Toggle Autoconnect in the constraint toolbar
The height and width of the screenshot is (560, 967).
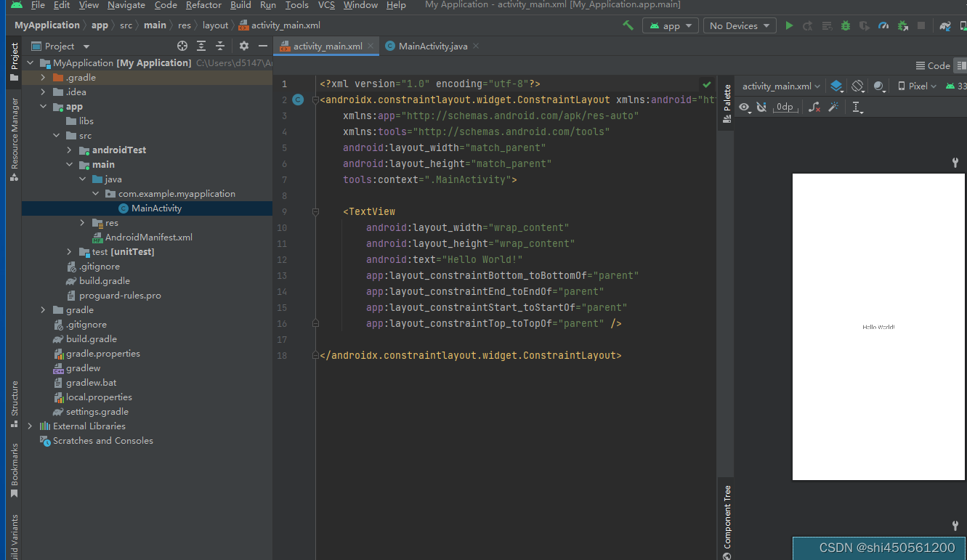(761, 107)
